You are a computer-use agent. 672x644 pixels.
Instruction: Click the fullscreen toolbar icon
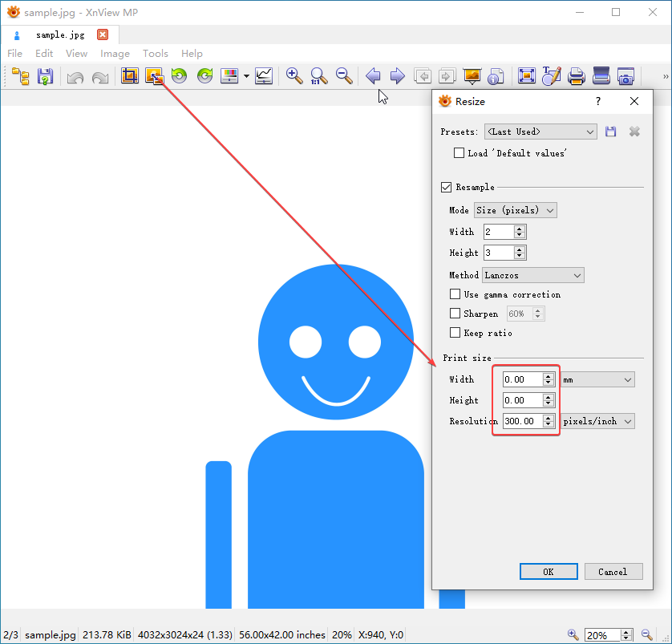(x=526, y=76)
